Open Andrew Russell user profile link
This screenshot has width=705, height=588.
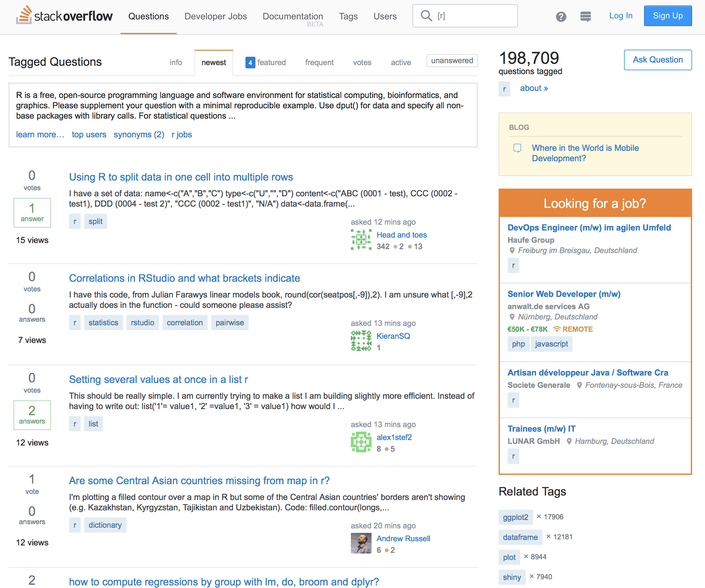point(403,539)
